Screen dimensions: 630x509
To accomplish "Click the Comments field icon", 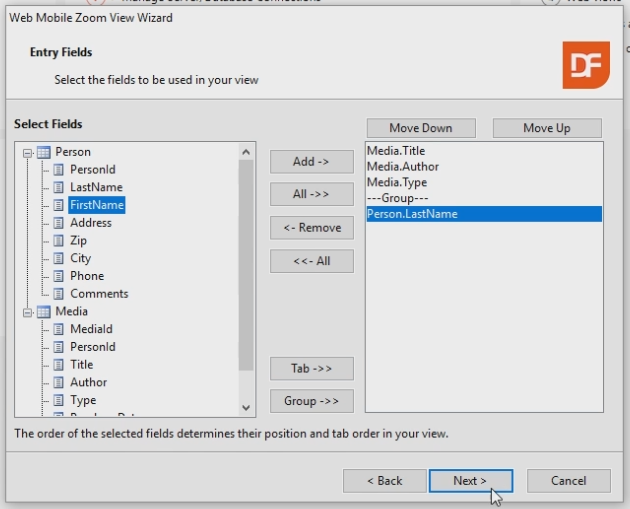I will tap(58, 294).
